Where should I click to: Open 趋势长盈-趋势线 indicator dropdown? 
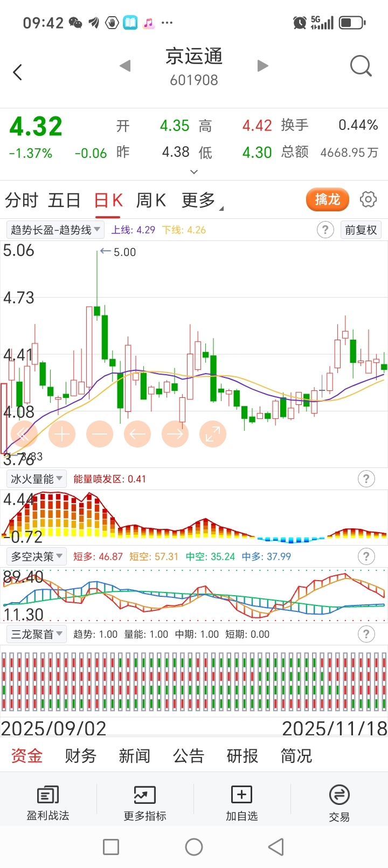tap(55, 230)
